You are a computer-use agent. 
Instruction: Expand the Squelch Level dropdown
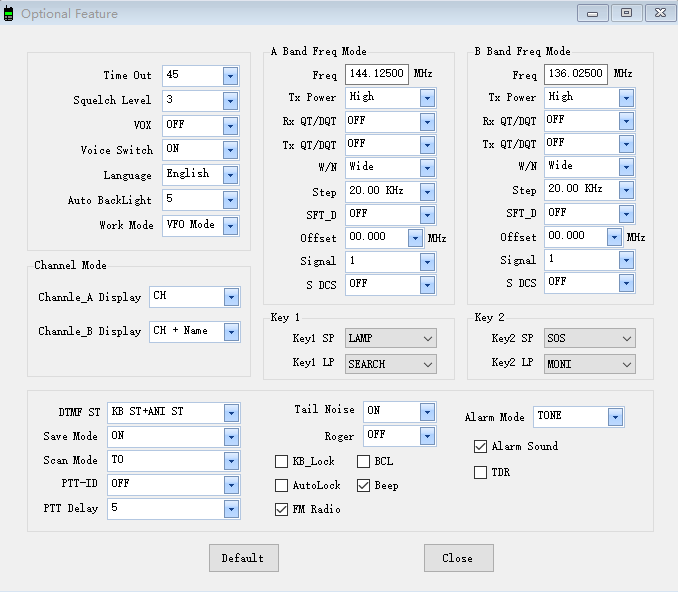230,101
